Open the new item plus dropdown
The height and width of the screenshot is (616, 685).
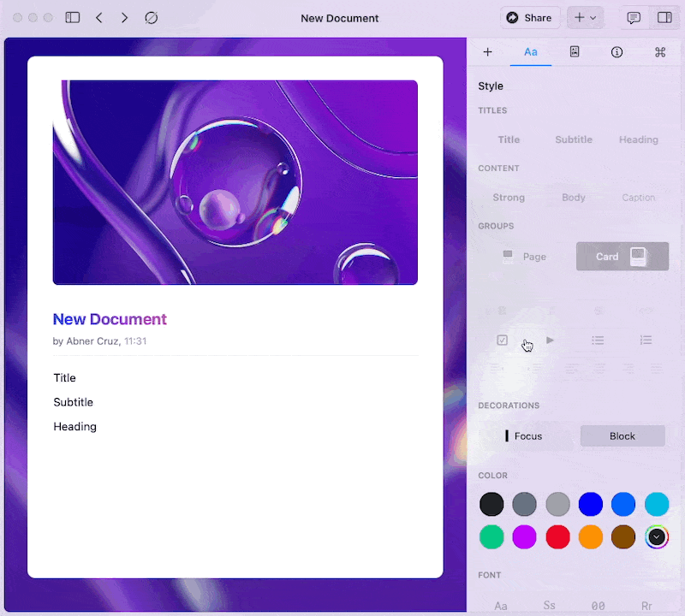click(x=586, y=18)
